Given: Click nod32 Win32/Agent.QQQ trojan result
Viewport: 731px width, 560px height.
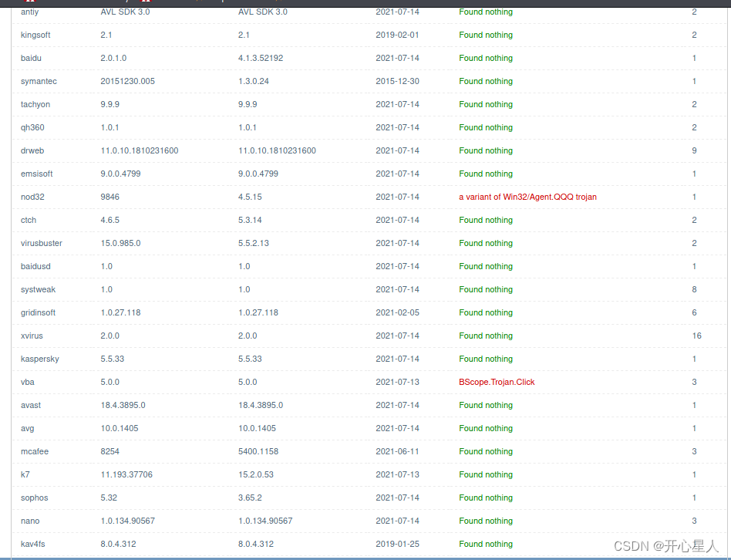Looking at the screenshot, I should point(527,197).
